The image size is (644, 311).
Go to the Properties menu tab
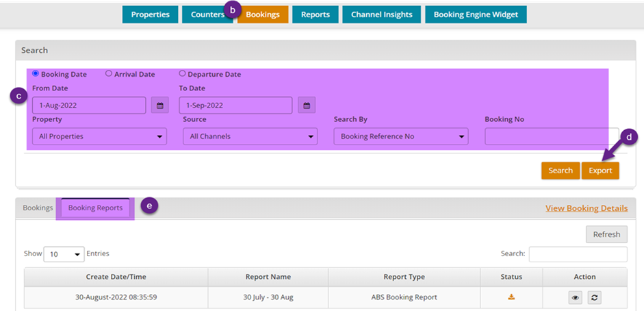[150, 14]
